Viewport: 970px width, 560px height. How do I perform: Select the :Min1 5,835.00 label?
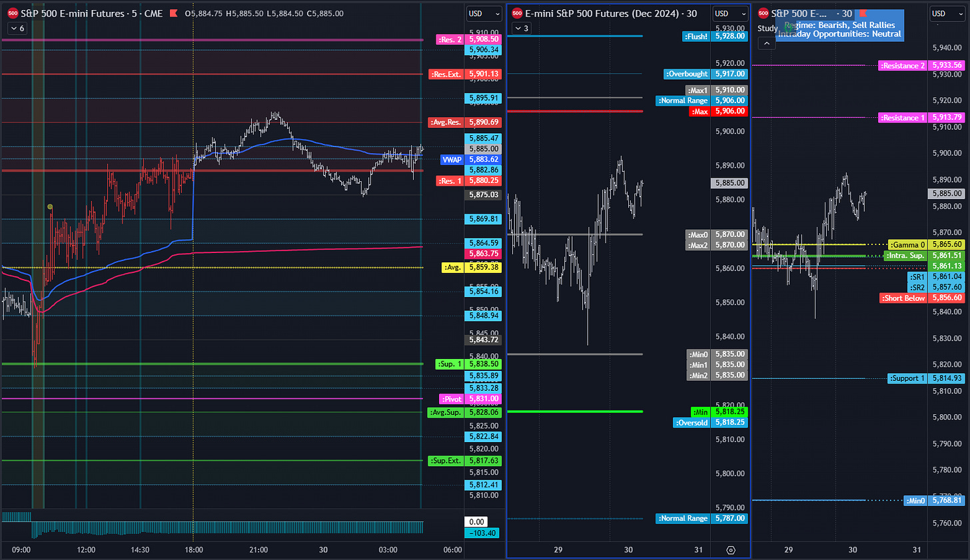click(x=718, y=365)
